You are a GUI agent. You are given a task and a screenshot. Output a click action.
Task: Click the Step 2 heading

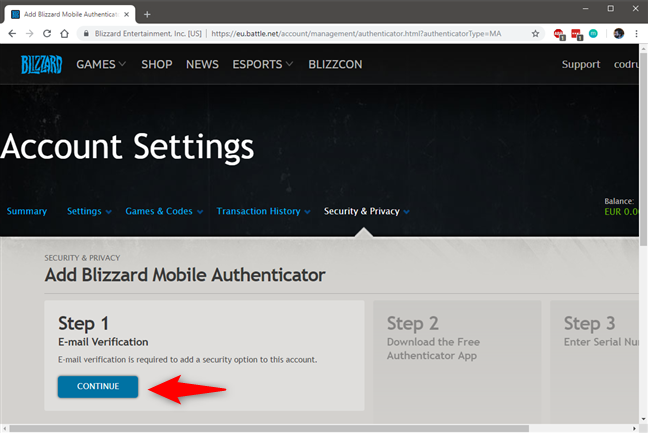[412, 324]
